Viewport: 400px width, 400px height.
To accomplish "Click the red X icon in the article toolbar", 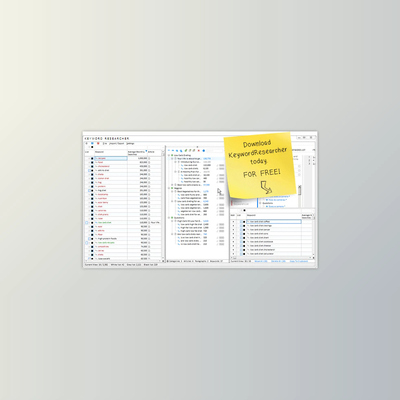I will click(x=199, y=151).
